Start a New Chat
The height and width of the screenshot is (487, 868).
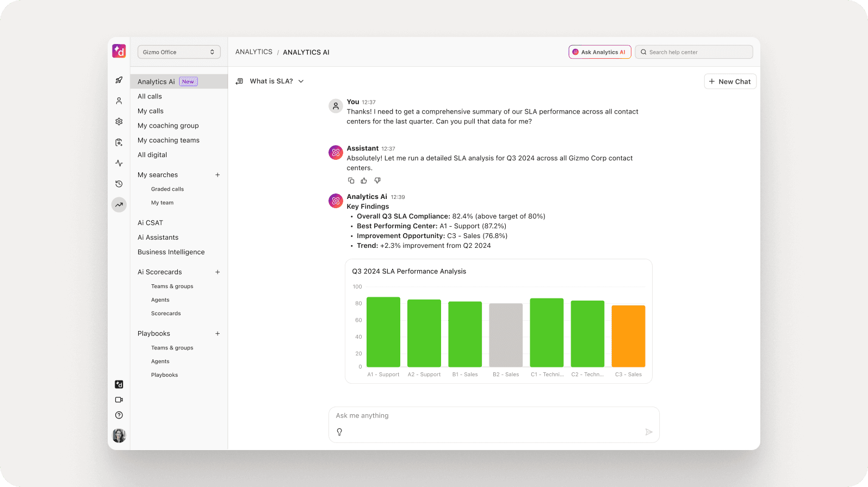(x=730, y=82)
